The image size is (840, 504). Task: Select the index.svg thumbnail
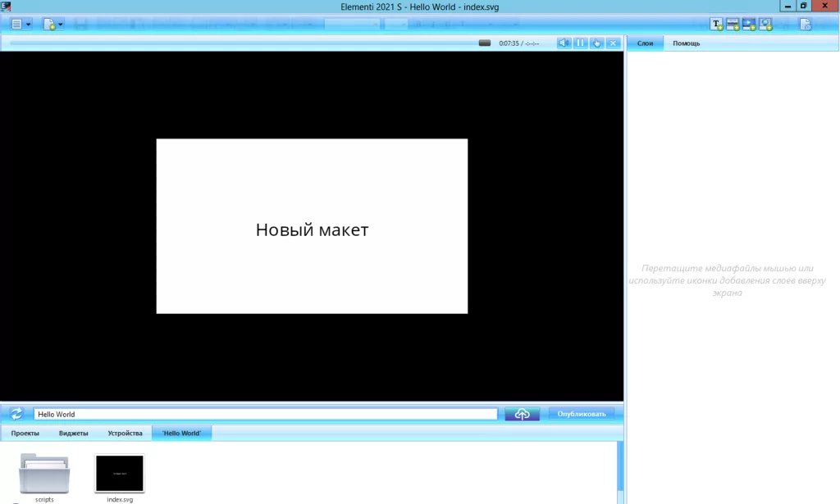[120, 474]
